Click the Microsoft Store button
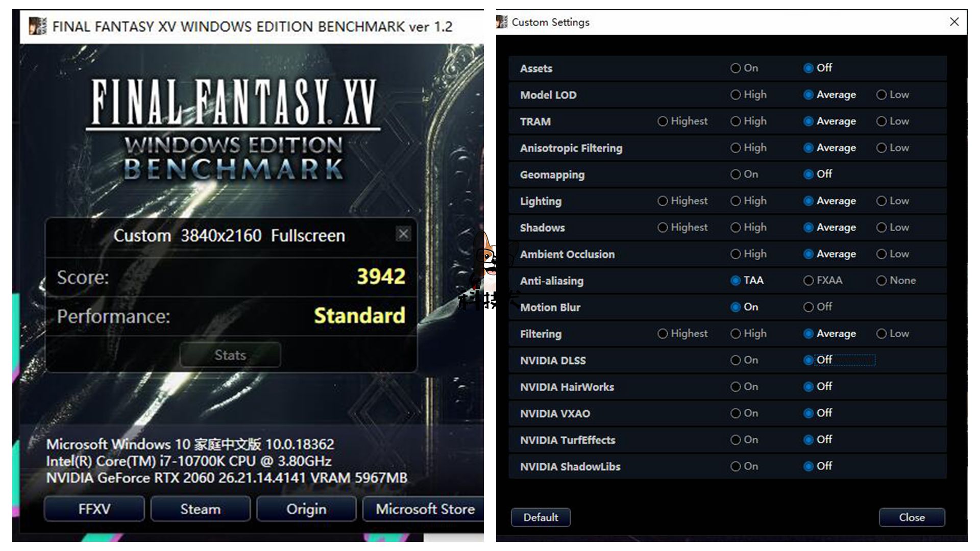Viewport: 980px width, 551px height. click(x=425, y=509)
